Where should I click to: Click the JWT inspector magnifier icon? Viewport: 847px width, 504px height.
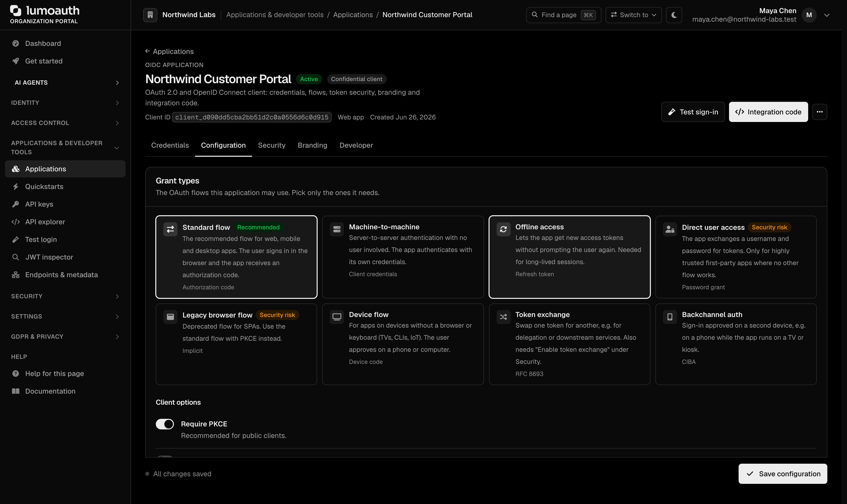(16, 257)
